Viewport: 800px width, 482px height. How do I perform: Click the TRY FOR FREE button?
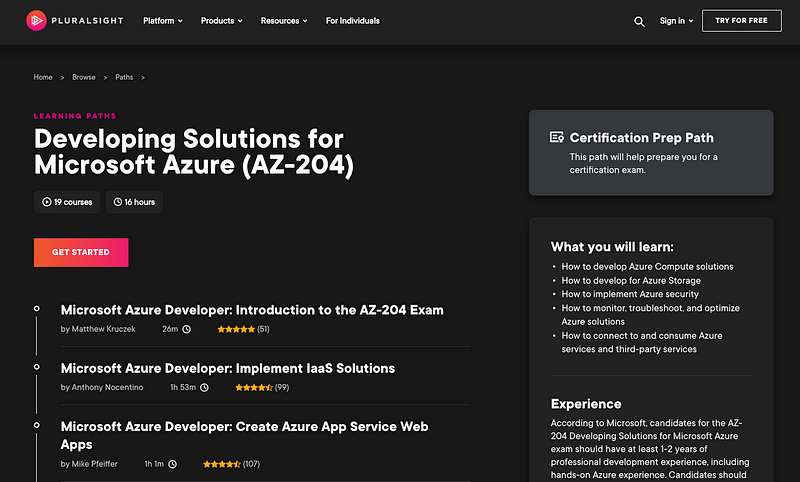click(741, 21)
